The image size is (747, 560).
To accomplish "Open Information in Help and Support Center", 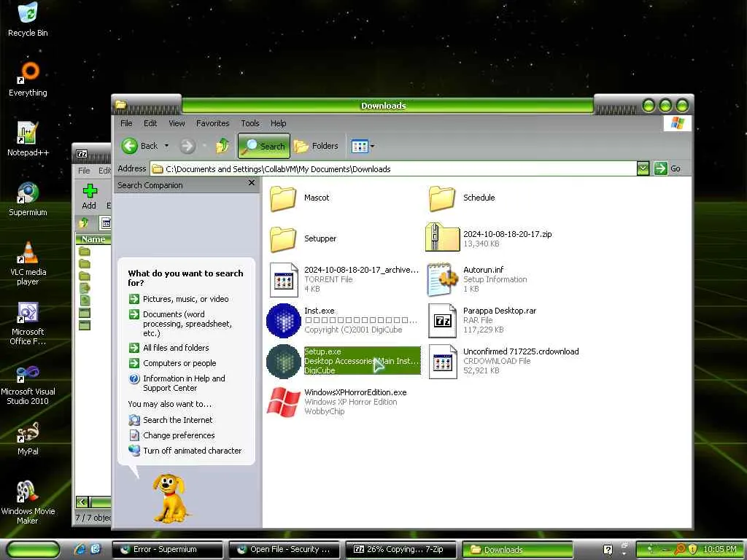I will pos(177,384).
